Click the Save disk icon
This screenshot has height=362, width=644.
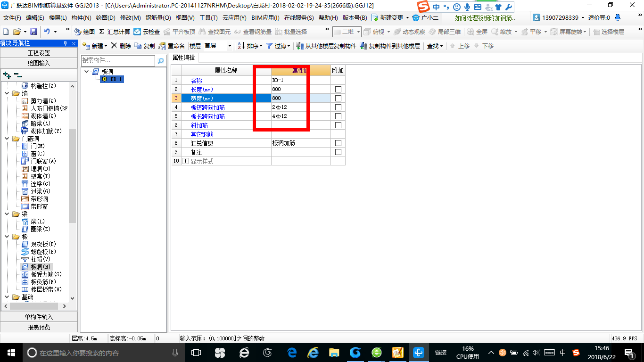click(33, 32)
